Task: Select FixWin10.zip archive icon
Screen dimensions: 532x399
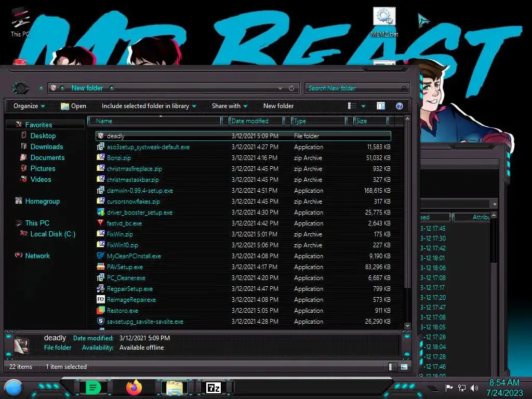Action: (100, 245)
